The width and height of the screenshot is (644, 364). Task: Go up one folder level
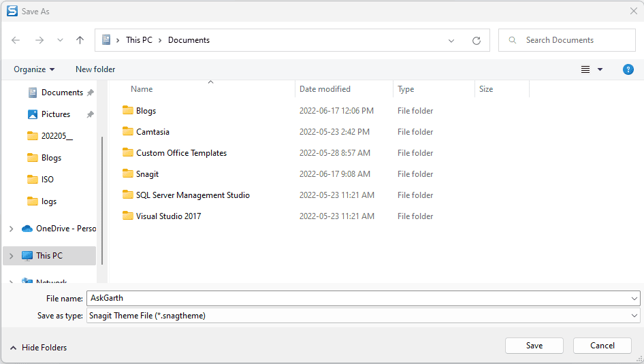click(80, 40)
